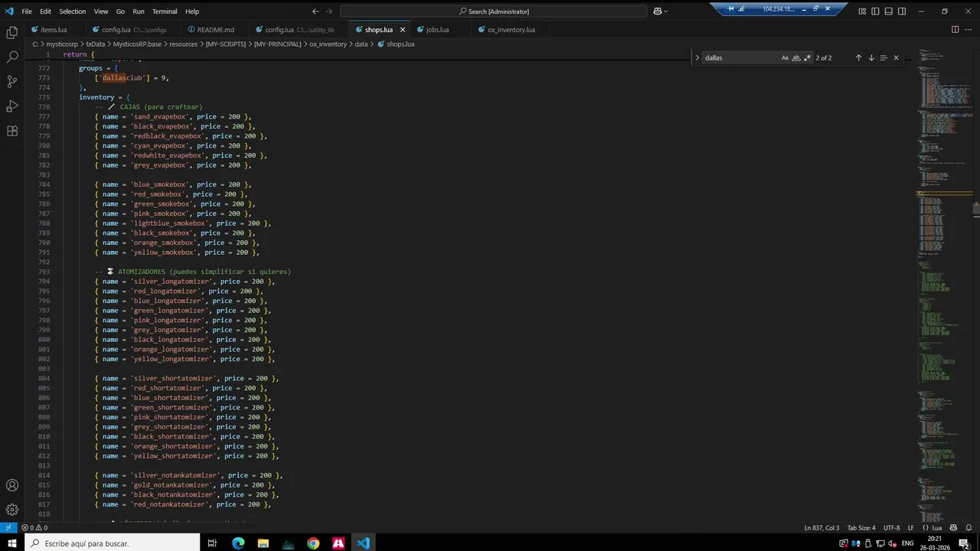Viewport: 980px width, 551px height.
Task: Click the title bar Search command center
Action: coord(494,11)
